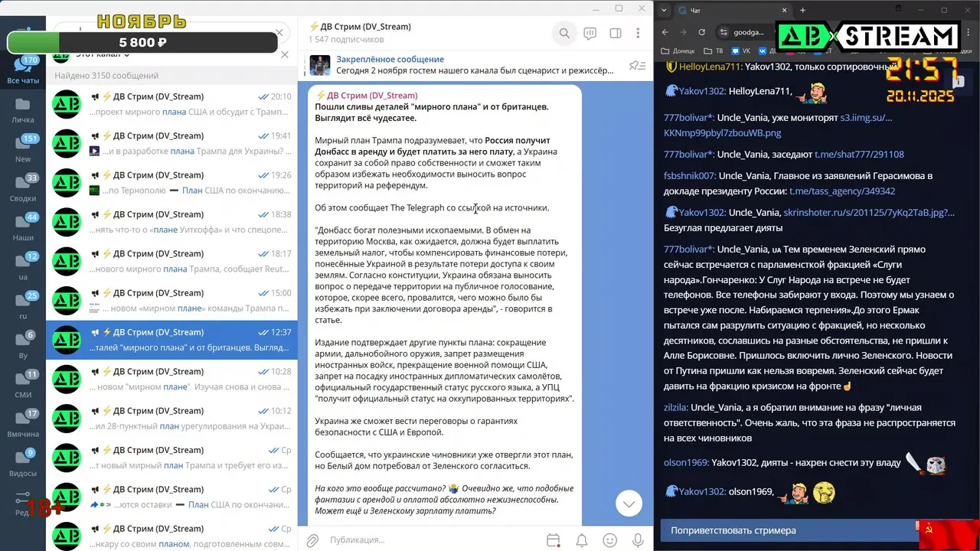Open the t.me/shat777/291108 link
The height and width of the screenshot is (551, 980).
[859, 154]
